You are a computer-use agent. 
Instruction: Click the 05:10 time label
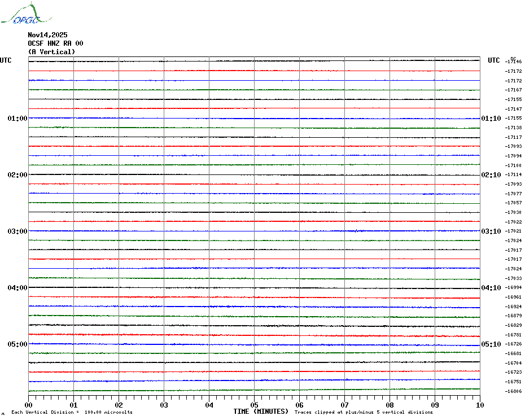click(x=491, y=344)
